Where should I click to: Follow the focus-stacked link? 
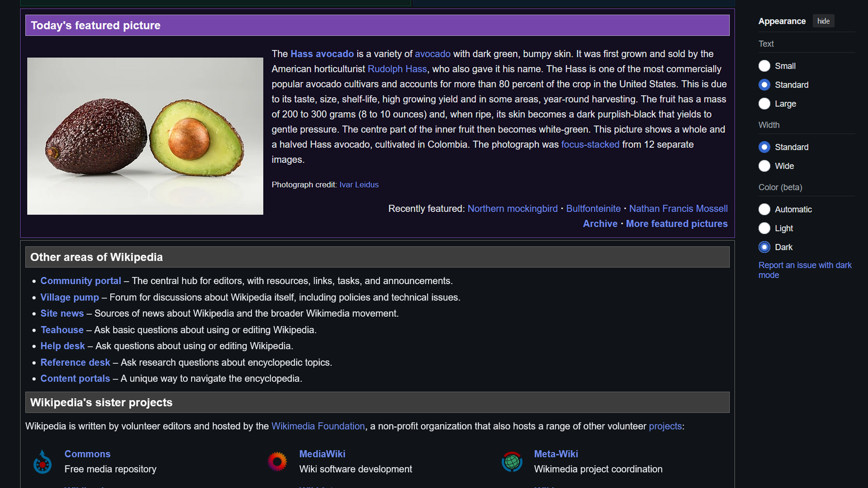(590, 145)
